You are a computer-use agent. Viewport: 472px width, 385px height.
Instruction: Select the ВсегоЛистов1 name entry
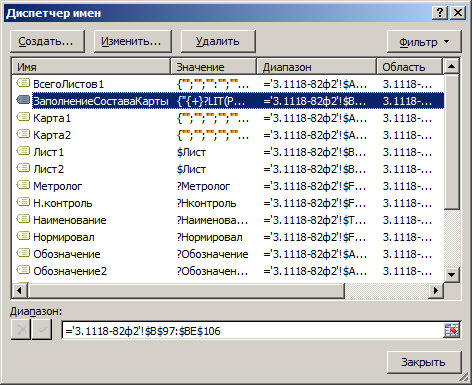point(68,84)
